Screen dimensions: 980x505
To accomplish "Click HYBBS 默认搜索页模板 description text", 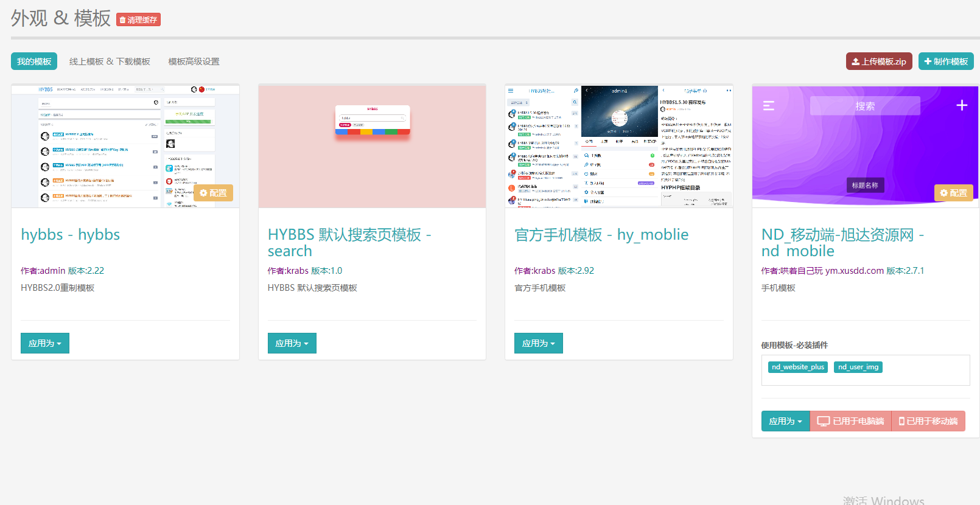I will pos(313,288).
